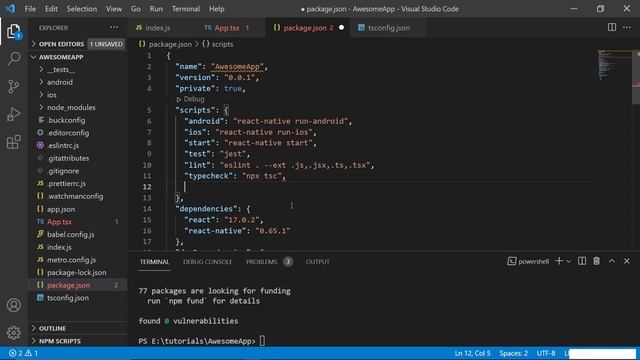The height and width of the screenshot is (360, 640).
Task: Open the Edit menu
Action: pyautogui.click(x=51, y=9)
